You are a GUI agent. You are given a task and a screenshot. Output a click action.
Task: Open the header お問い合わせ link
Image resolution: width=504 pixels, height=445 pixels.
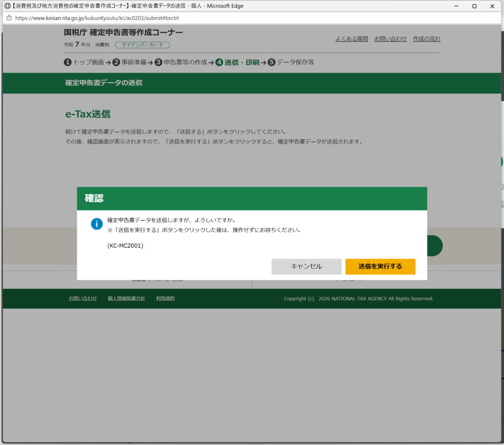pos(390,39)
